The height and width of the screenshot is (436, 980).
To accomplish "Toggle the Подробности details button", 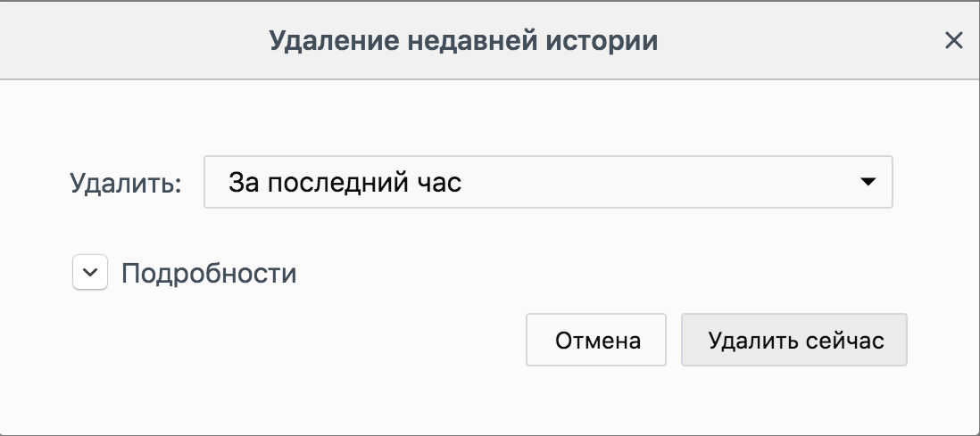I will pos(89,274).
